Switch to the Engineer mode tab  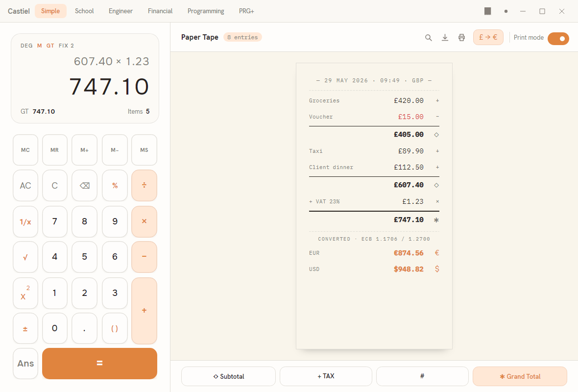[x=120, y=11]
